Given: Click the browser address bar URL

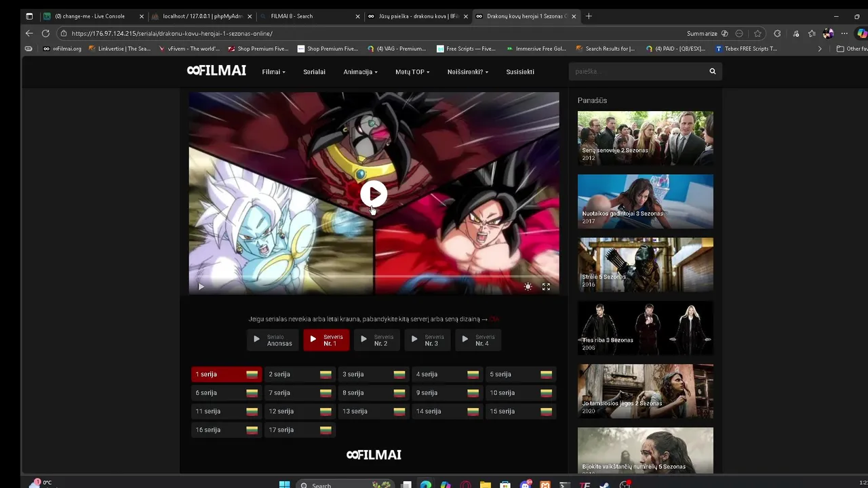Looking at the screenshot, I should (x=172, y=33).
